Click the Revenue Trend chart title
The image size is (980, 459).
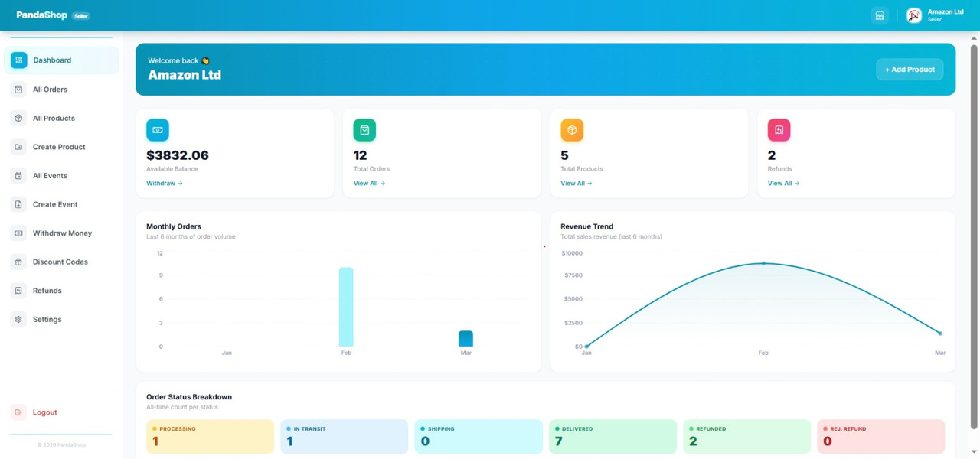coord(586,226)
